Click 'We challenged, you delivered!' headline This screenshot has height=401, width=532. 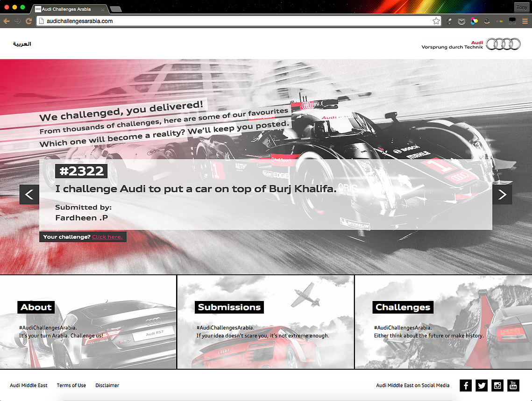121,111
